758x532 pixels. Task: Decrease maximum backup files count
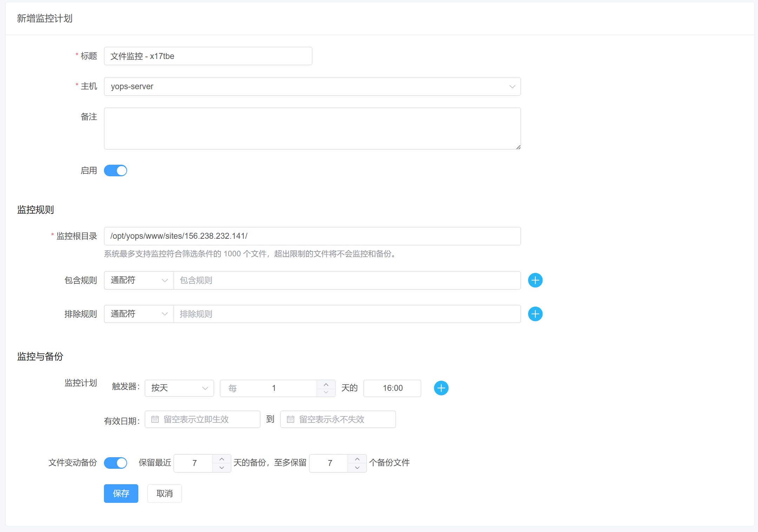pos(357,467)
